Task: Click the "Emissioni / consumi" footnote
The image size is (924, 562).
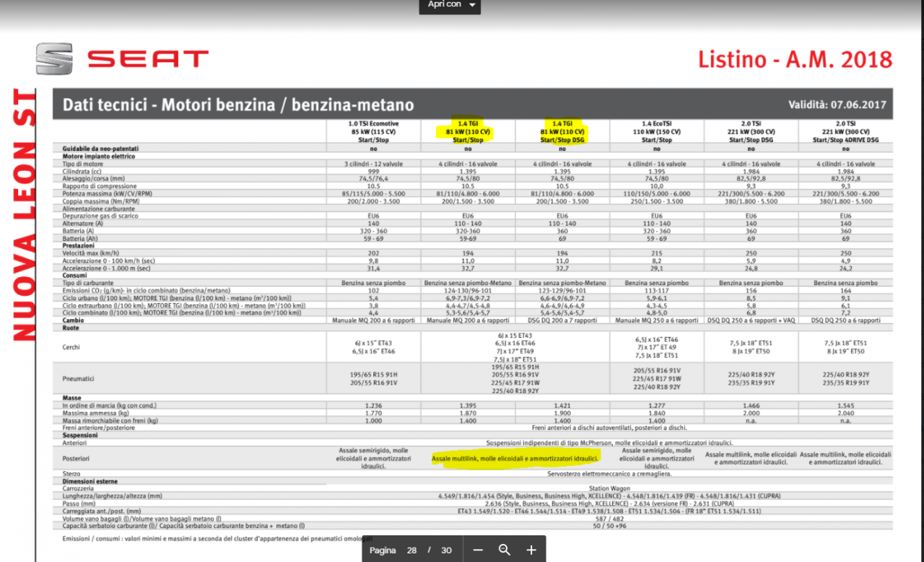Action: pos(217,538)
